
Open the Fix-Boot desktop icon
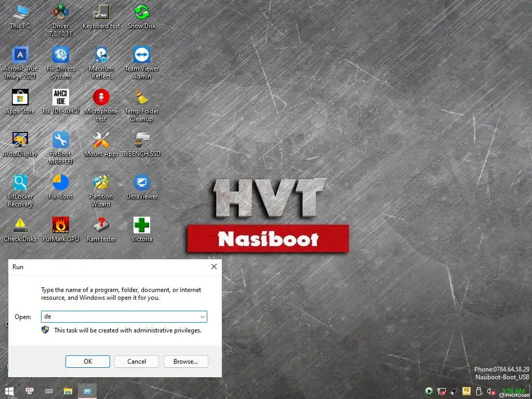point(60,187)
